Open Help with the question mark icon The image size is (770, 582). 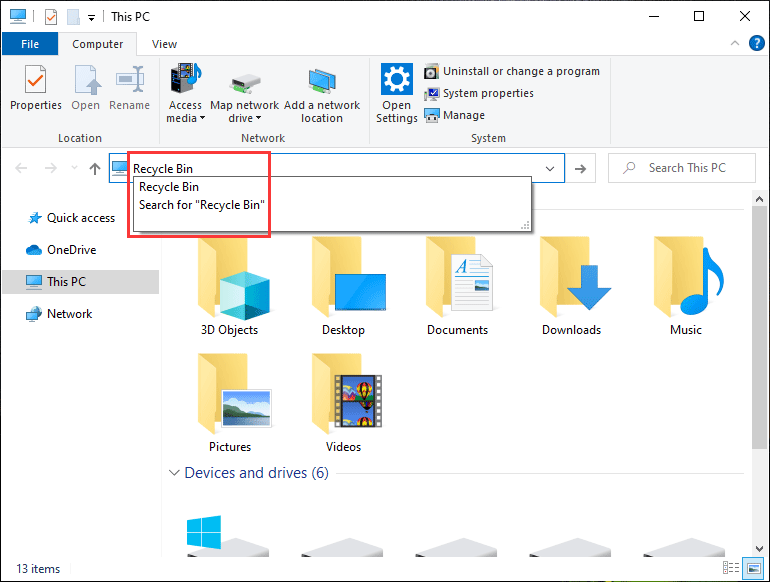click(756, 43)
